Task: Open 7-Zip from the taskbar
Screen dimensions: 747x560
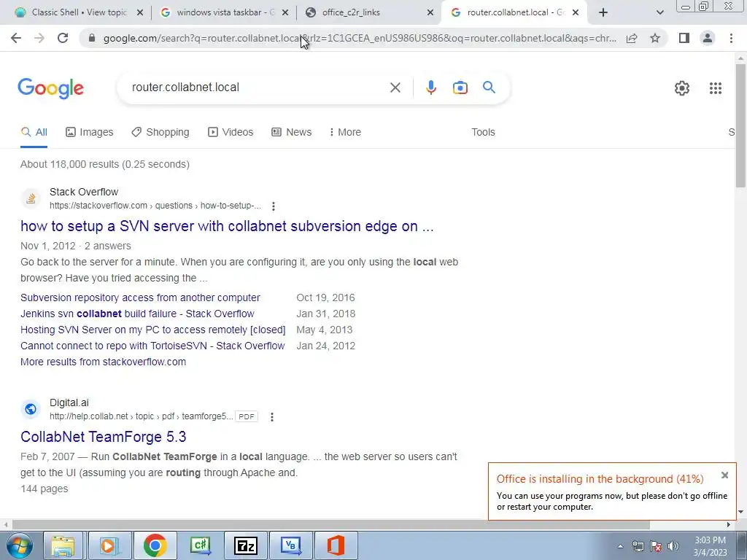Action: 246,545
